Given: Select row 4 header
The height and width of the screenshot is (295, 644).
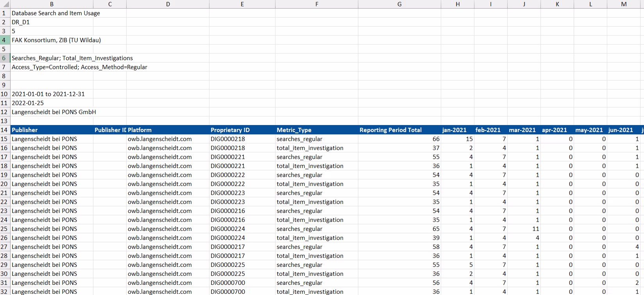Looking at the screenshot, I should coord(5,40).
